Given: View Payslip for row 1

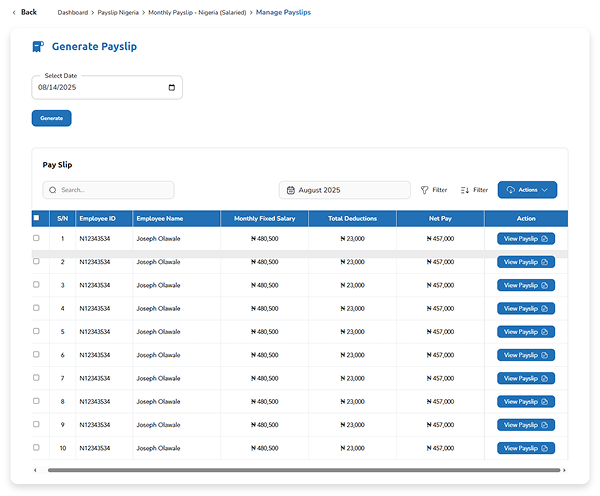Looking at the screenshot, I should click(x=526, y=238).
